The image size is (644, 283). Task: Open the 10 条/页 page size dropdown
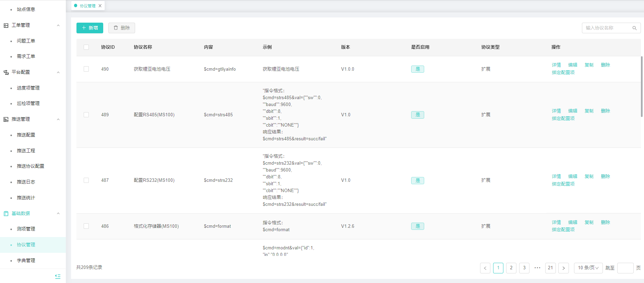coord(588,268)
